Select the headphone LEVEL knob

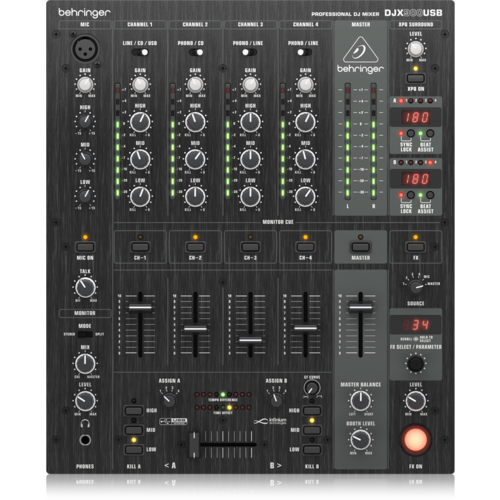(x=85, y=401)
